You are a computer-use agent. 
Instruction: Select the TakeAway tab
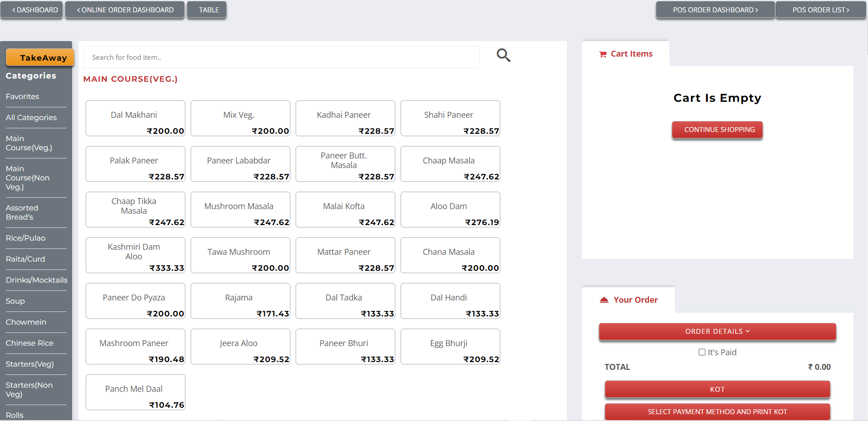click(x=40, y=57)
